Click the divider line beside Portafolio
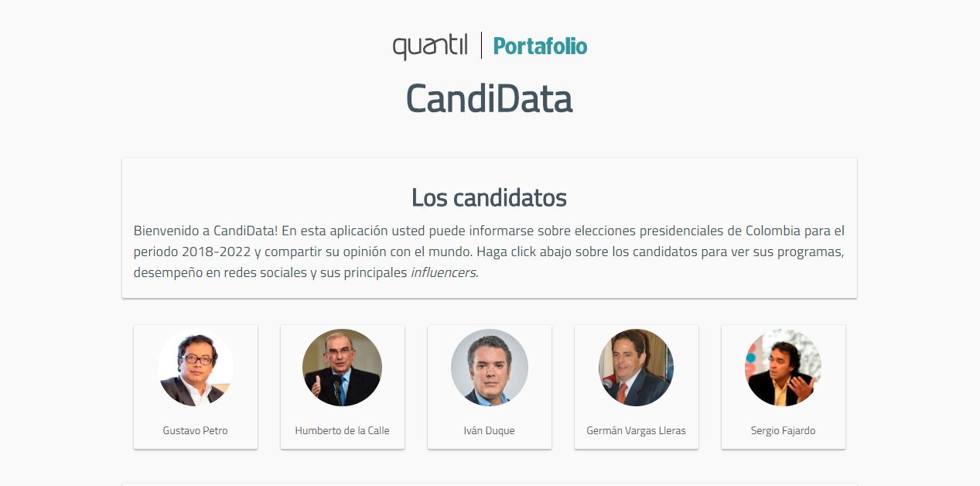The height and width of the screenshot is (486, 980). [481, 46]
